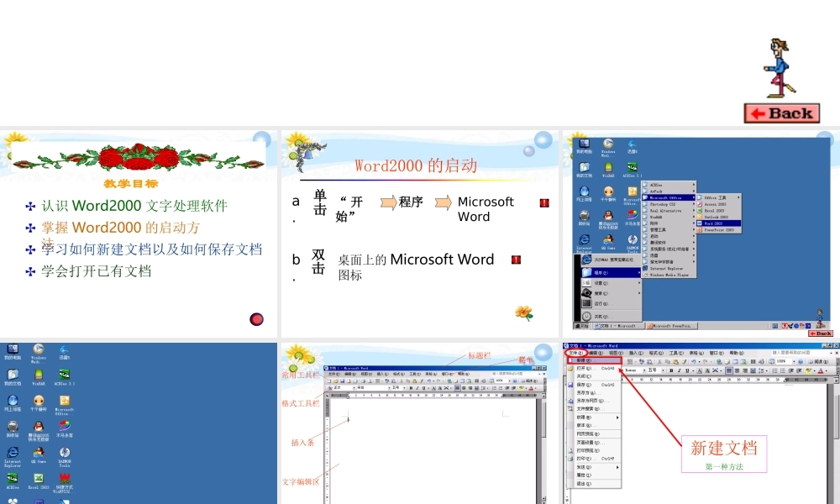Select the Word2000 的启动 title text

(416, 165)
